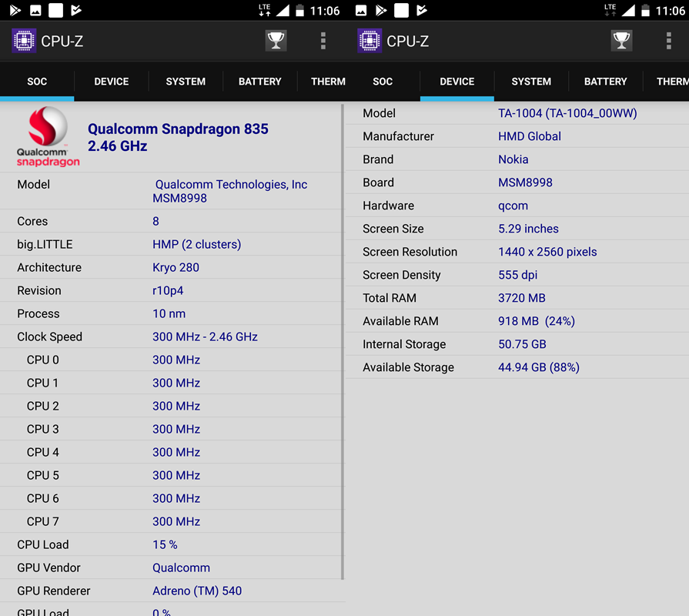Select the SOC tab on left screen
This screenshot has height=616, width=689.
pos(37,82)
